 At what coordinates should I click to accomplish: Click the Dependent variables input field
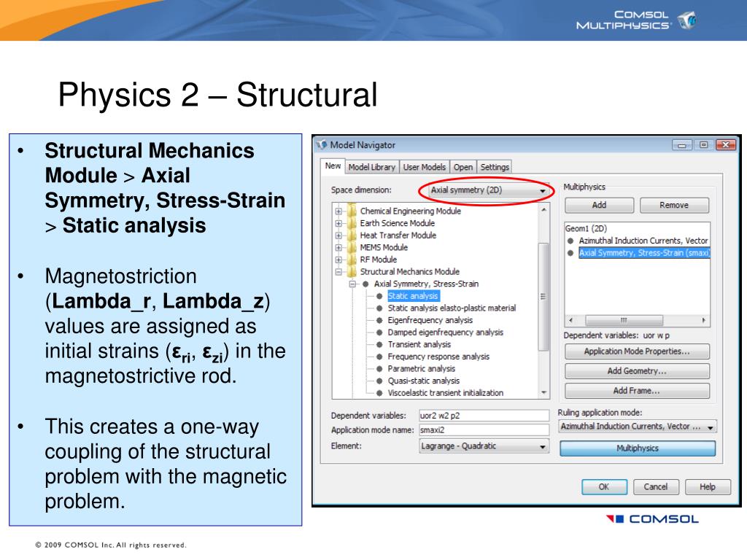point(484,415)
